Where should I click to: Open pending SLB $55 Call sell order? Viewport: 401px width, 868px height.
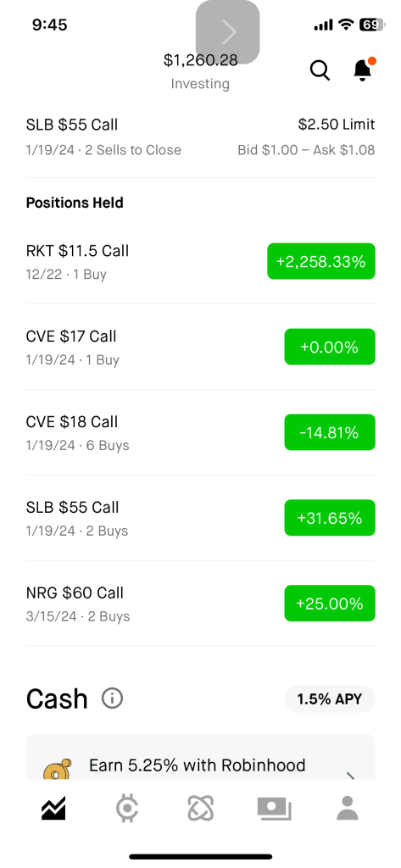200,136
